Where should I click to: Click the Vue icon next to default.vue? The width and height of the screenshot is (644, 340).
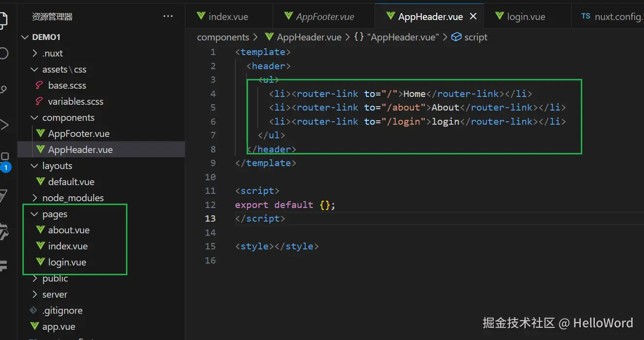click(40, 182)
